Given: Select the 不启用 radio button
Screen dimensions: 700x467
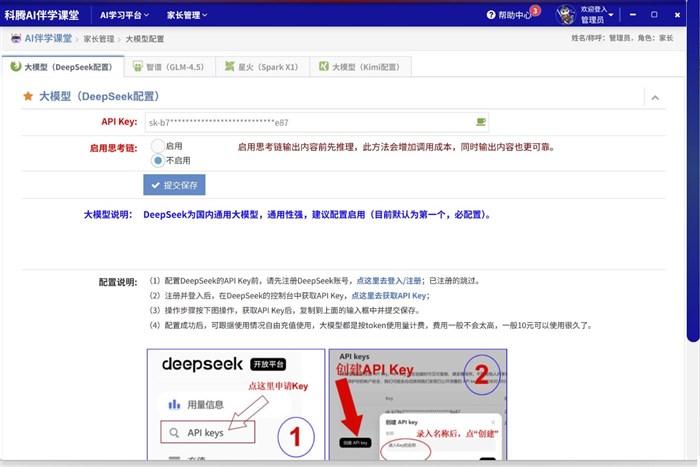Looking at the screenshot, I should (157, 159).
